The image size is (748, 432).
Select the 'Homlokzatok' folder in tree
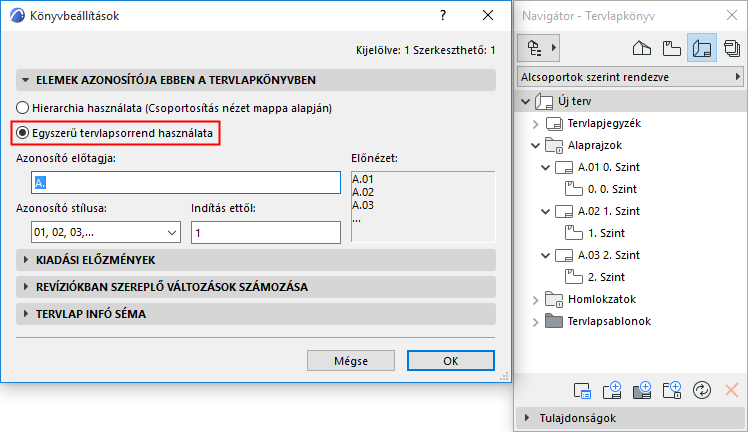pyautogui.click(x=601, y=299)
